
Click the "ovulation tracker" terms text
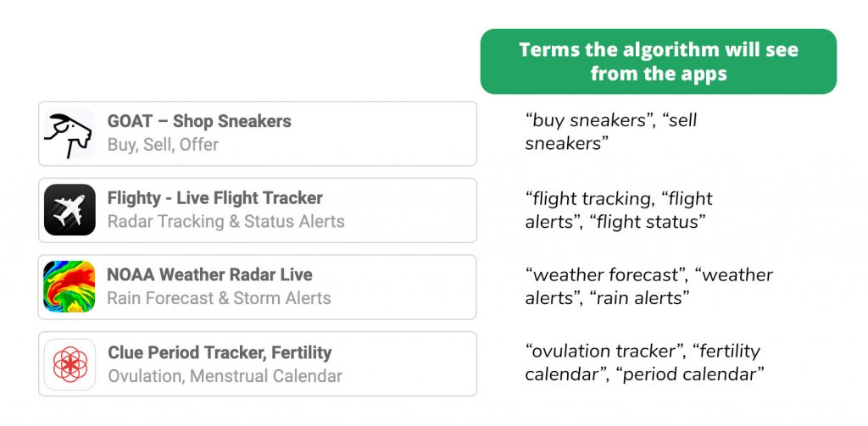pyautogui.click(x=606, y=351)
